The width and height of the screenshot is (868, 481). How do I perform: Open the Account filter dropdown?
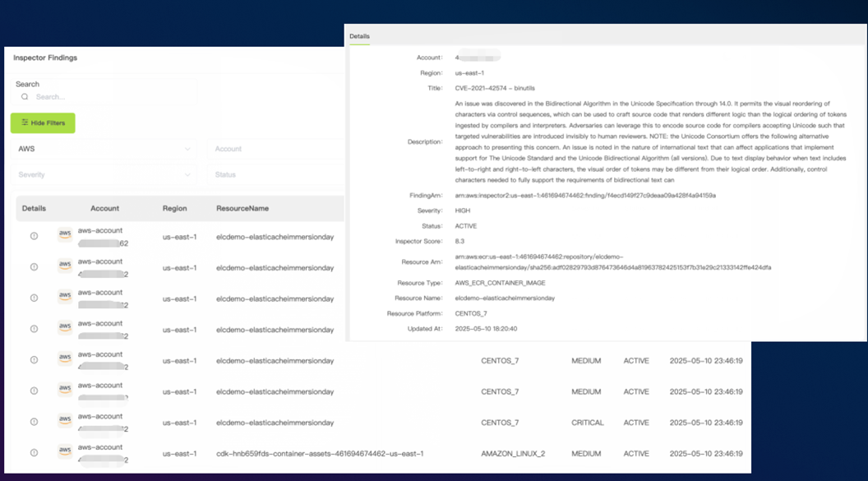[275, 149]
